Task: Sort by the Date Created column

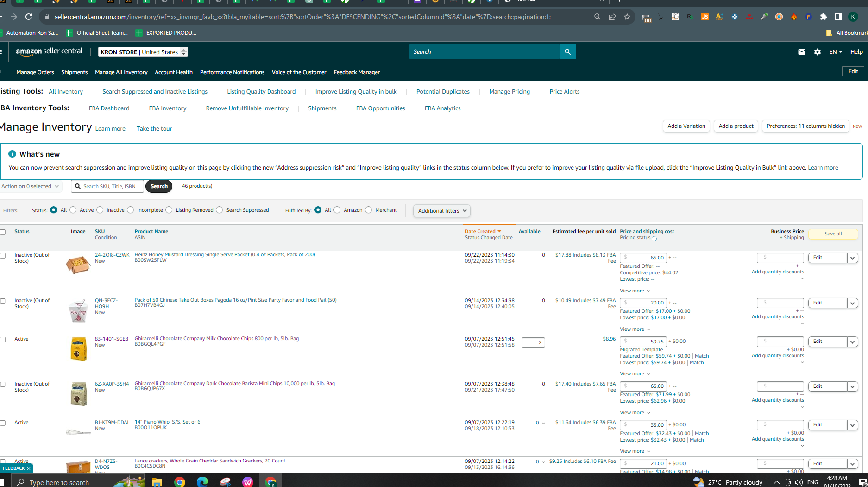Action: pos(483,231)
